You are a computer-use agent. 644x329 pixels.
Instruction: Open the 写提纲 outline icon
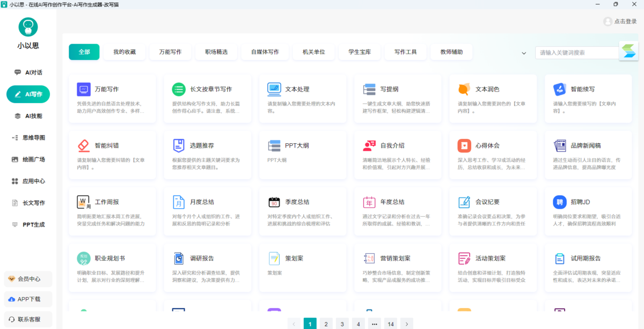pyautogui.click(x=369, y=89)
